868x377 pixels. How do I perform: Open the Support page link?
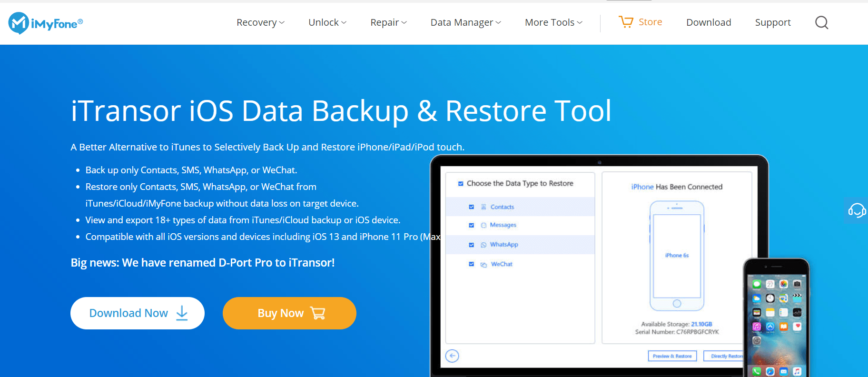(773, 22)
